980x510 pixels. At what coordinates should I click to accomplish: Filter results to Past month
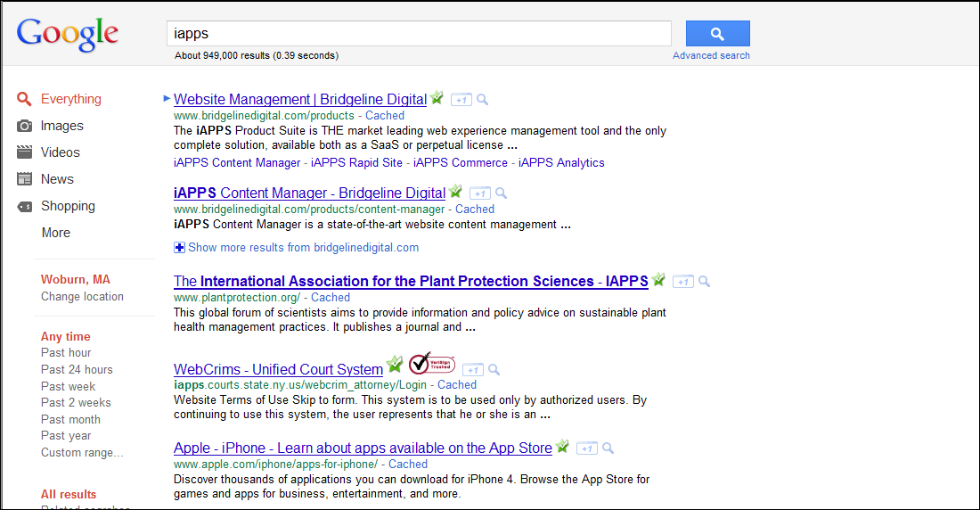(x=70, y=420)
